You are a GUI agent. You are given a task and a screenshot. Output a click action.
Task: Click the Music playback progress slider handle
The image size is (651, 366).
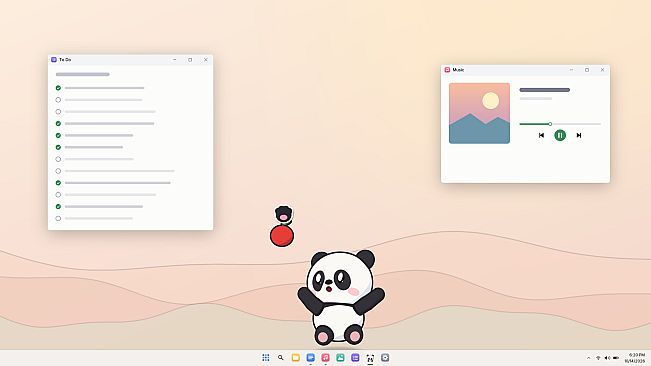(550, 124)
